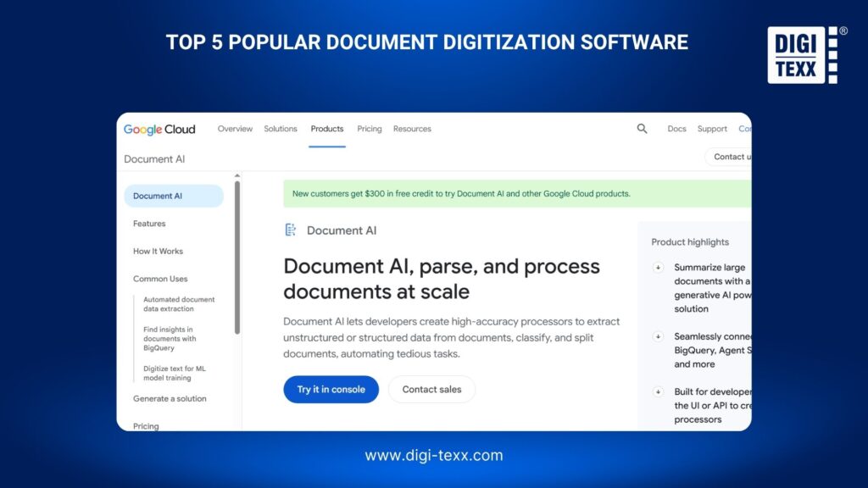Click the sidebar scroll-up arrow
The image size is (868, 488).
pos(237,175)
